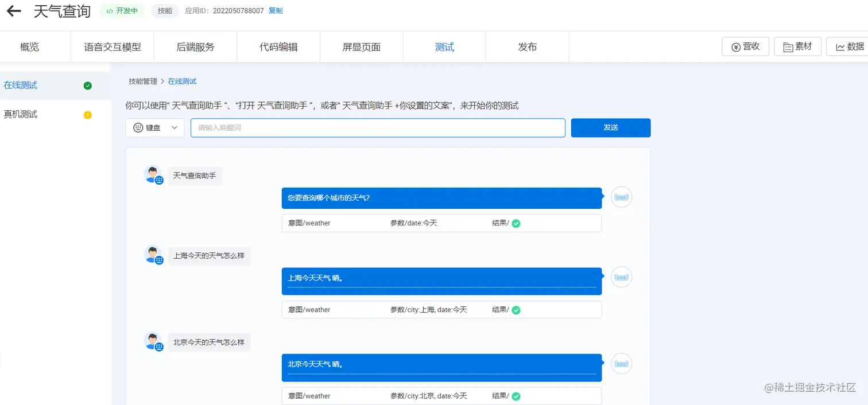The height and width of the screenshot is (405, 868).
Task: Switch to the 代码编辑 tab
Action: (278, 46)
